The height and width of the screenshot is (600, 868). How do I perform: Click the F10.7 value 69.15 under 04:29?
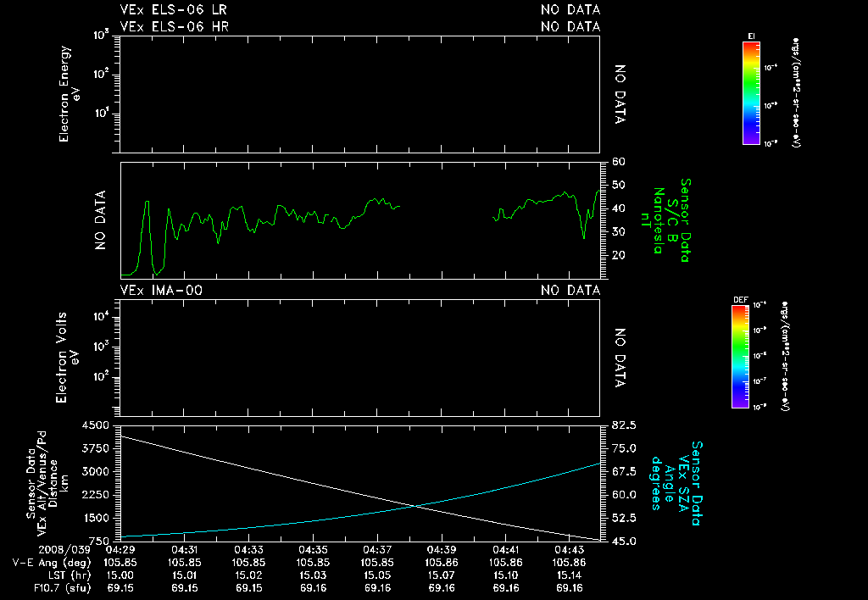point(120,588)
